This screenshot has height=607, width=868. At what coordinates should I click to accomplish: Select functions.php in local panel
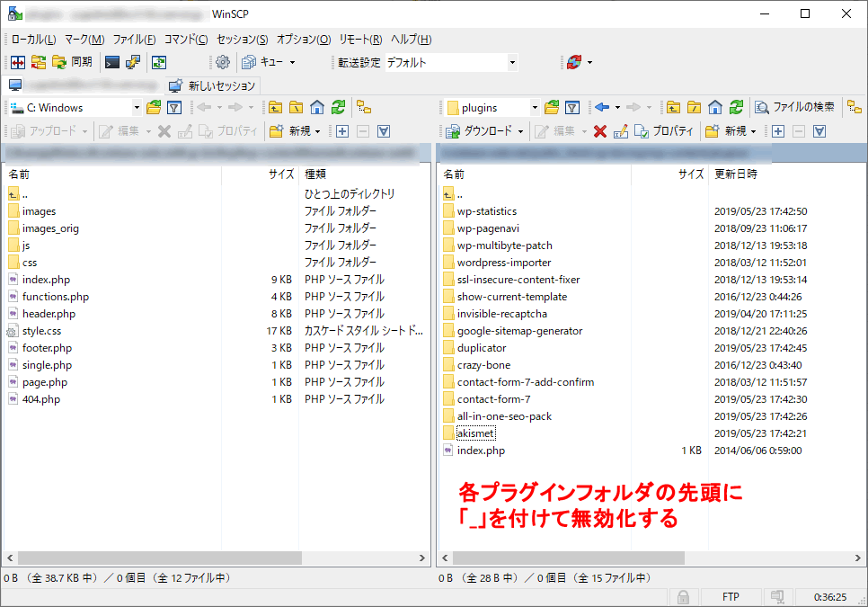55,297
